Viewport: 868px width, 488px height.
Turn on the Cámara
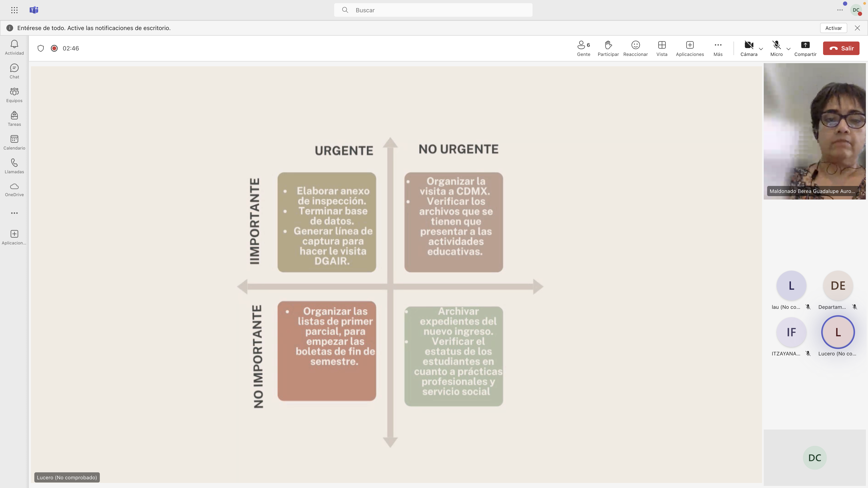[749, 49]
